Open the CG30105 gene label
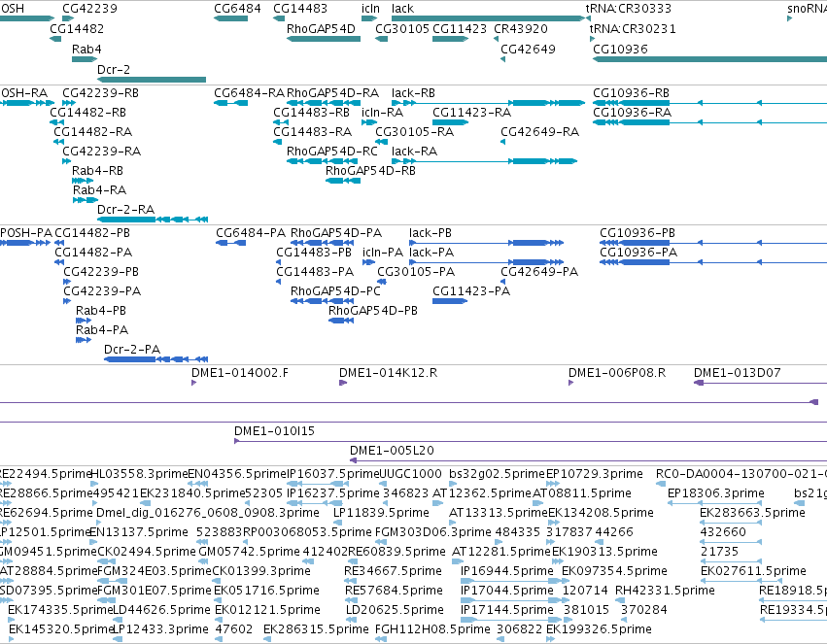Screen dimensions: 827x644 tap(402, 28)
